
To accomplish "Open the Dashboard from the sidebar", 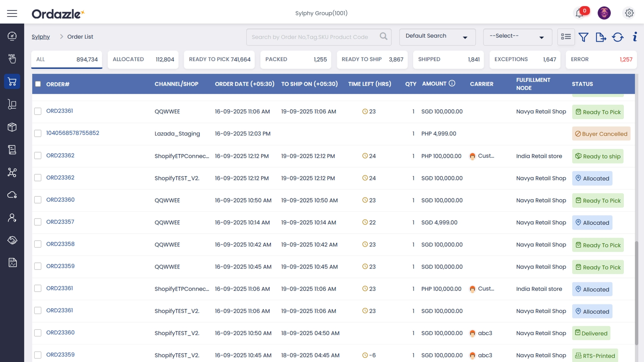I will coord(12,36).
